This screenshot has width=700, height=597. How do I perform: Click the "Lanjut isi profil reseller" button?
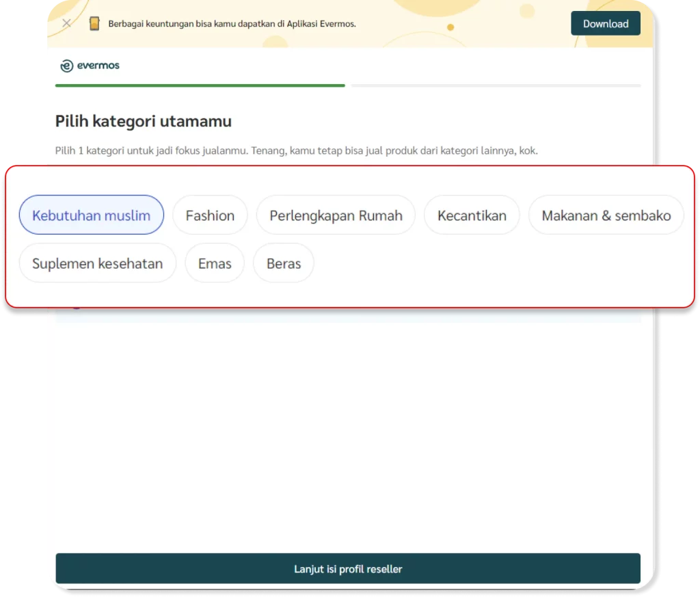pos(348,568)
